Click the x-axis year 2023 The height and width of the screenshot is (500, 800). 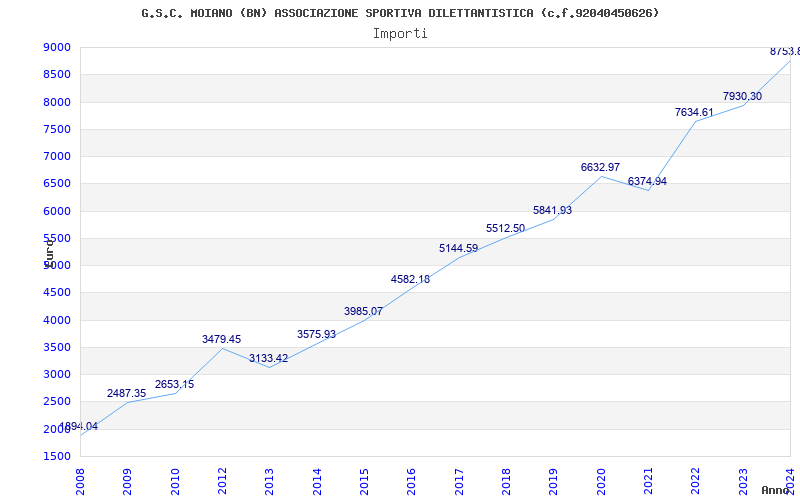tap(743, 482)
